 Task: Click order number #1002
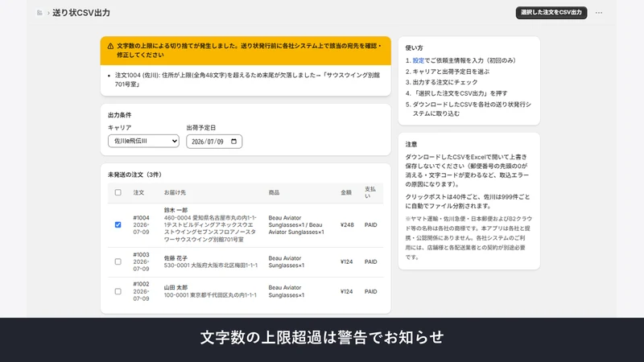[141, 284]
